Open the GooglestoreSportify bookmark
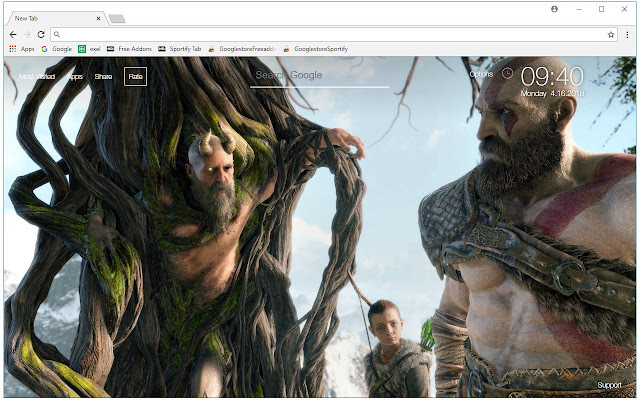 (x=316, y=49)
